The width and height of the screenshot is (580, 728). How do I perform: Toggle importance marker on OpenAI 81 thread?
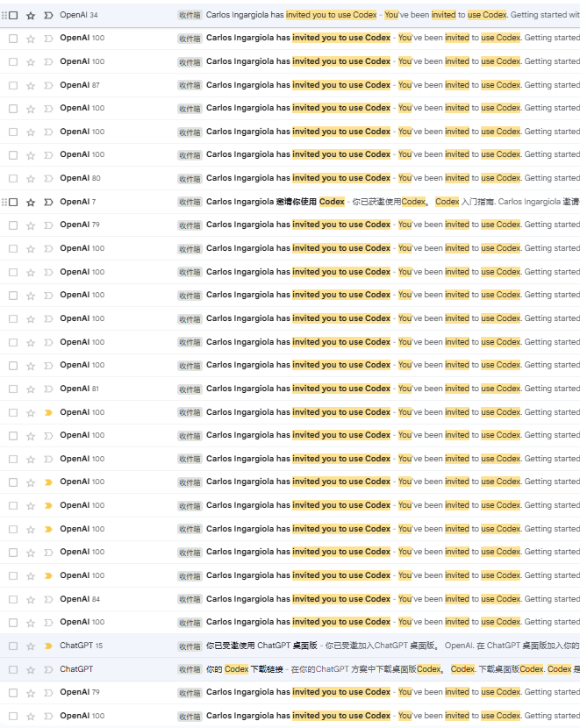[x=48, y=389]
